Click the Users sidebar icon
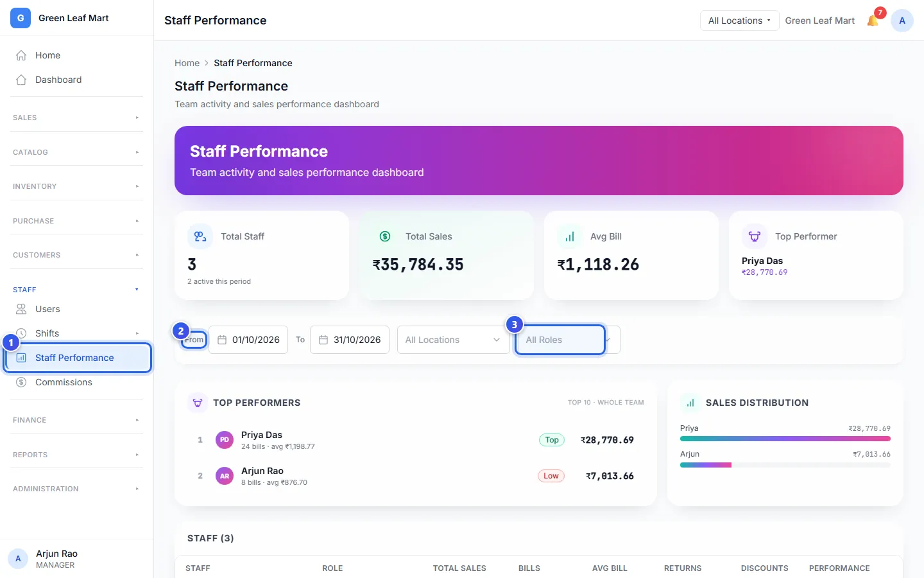This screenshot has height=578, width=924. (21, 309)
